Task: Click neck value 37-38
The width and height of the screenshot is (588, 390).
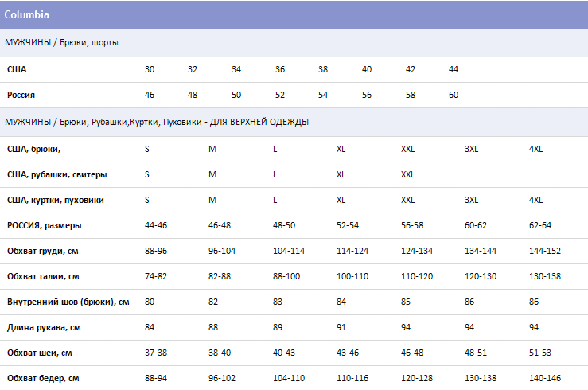Action: tap(156, 353)
